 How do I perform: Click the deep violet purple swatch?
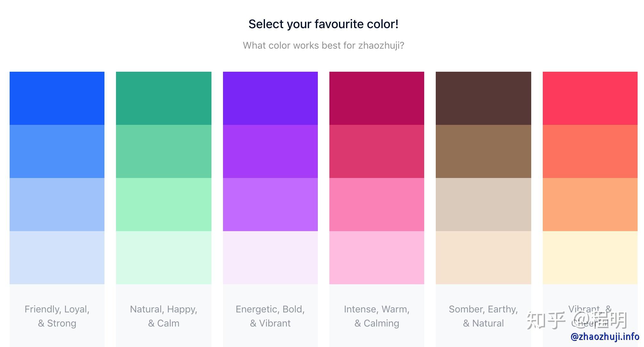click(x=270, y=98)
